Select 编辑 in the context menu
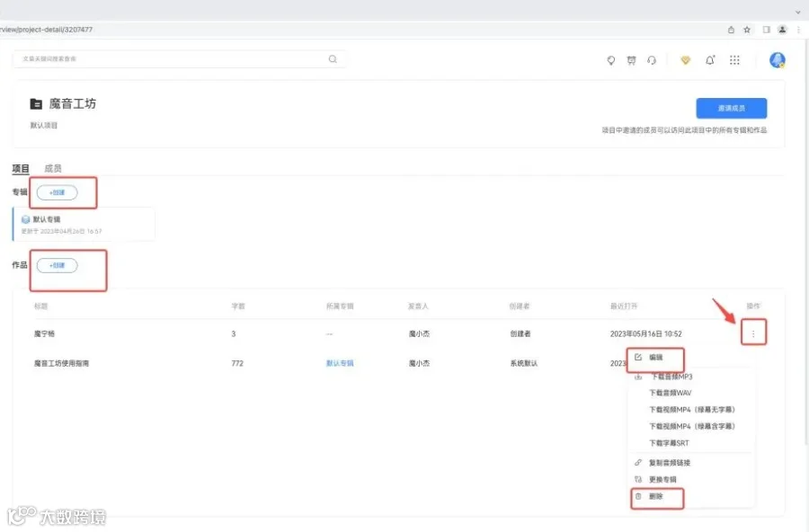The width and height of the screenshot is (809, 532). pos(656,357)
